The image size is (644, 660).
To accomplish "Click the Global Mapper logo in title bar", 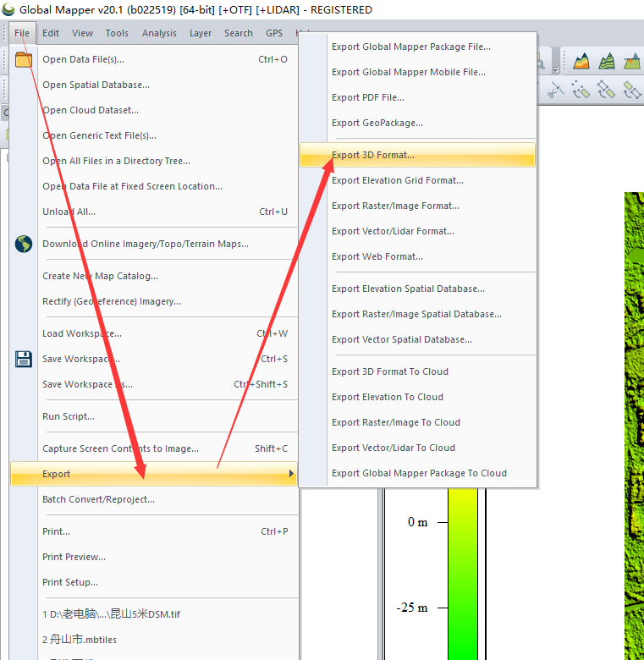I will 8,9.
